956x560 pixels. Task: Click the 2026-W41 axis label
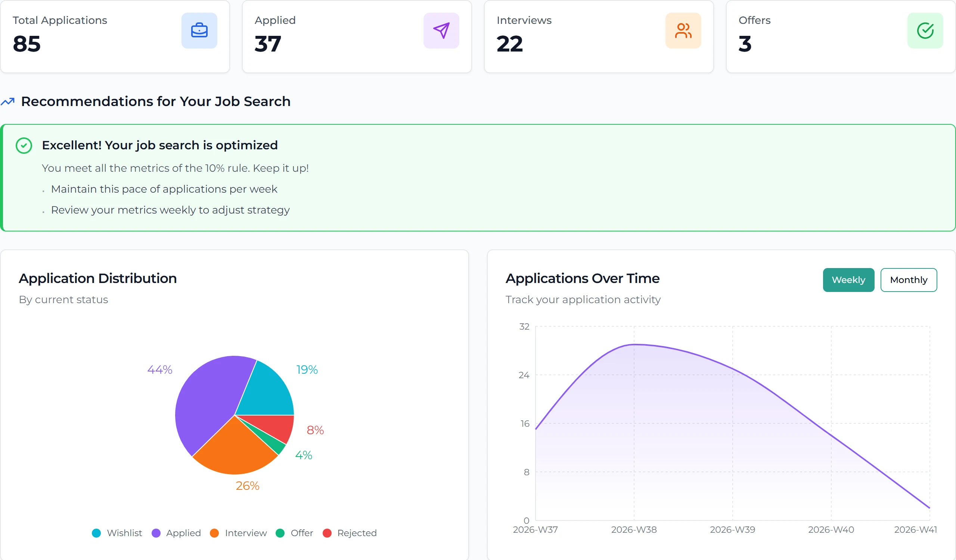(915, 530)
